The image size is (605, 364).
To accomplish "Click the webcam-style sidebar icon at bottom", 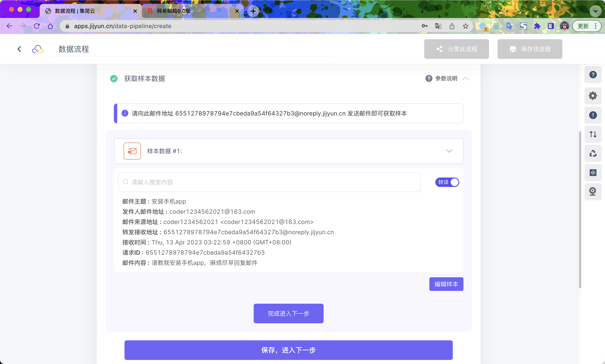I will point(593,192).
